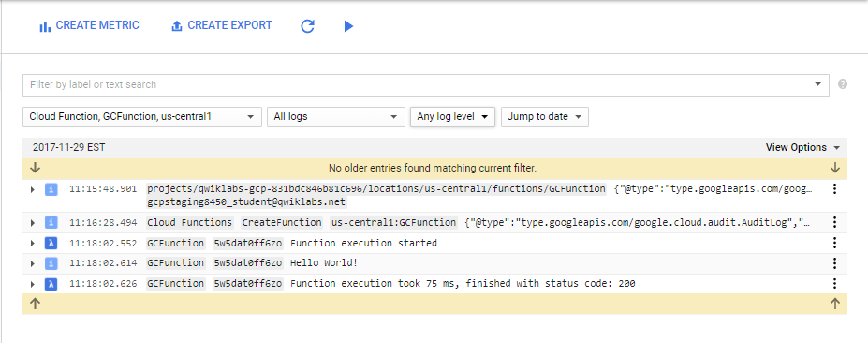Click the right load older entries down arrow

[x=835, y=168]
